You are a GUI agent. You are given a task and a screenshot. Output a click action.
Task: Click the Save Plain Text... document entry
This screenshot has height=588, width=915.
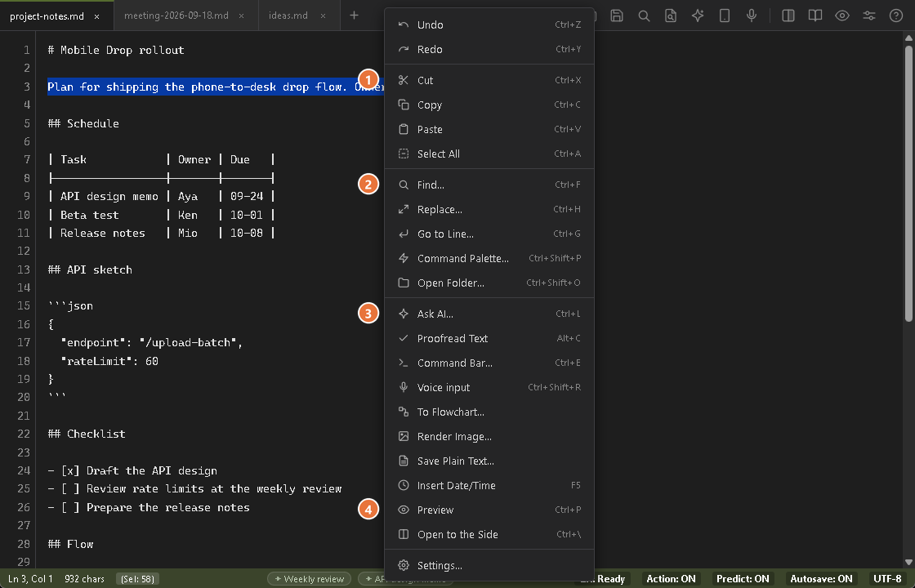tap(489, 461)
